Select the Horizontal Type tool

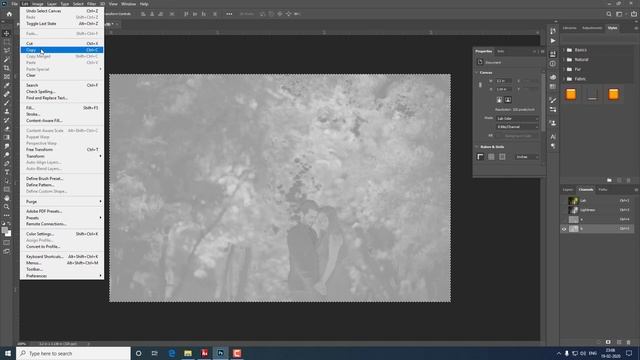pos(7,172)
